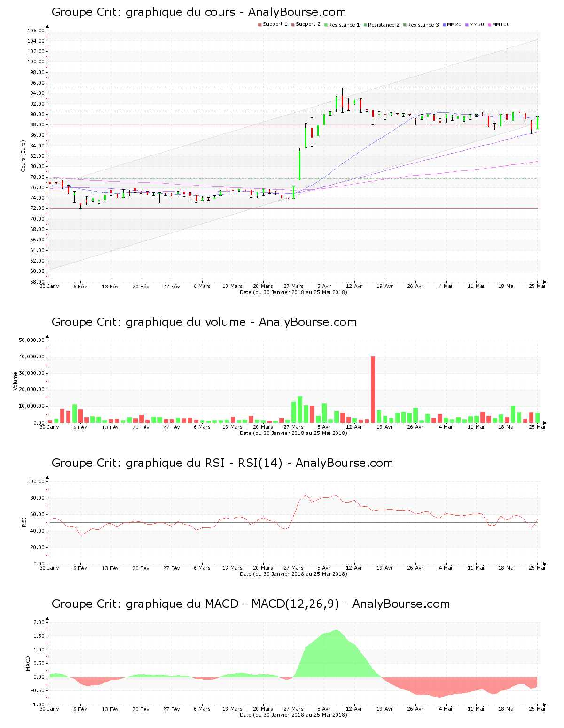Click the 100.00 value on RSI axis
The height and width of the screenshot is (728, 564).
click(x=36, y=481)
